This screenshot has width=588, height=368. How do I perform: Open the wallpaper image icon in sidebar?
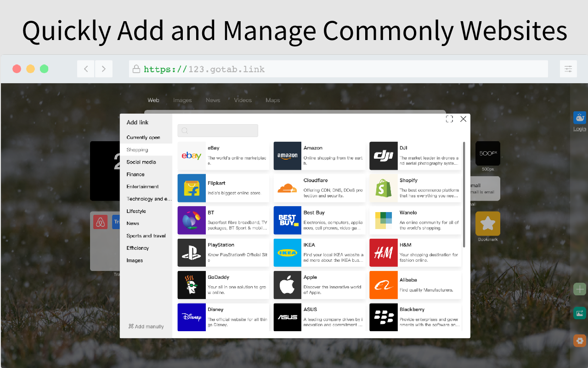pos(580,313)
